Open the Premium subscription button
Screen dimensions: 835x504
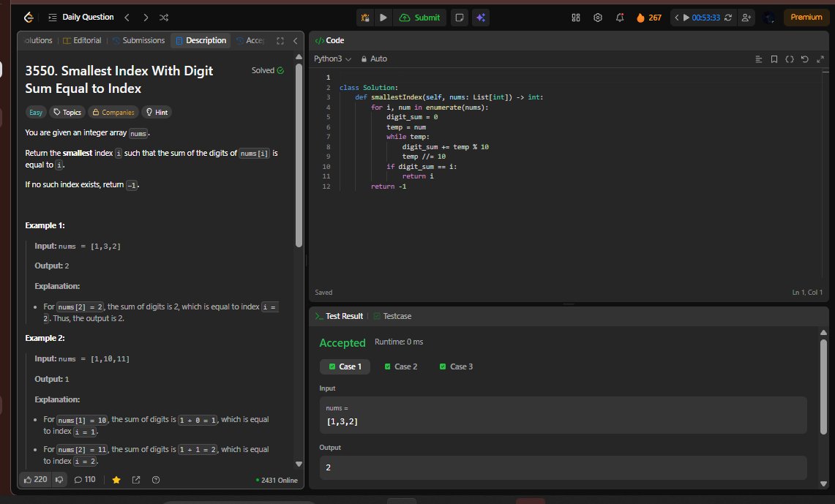(806, 18)
